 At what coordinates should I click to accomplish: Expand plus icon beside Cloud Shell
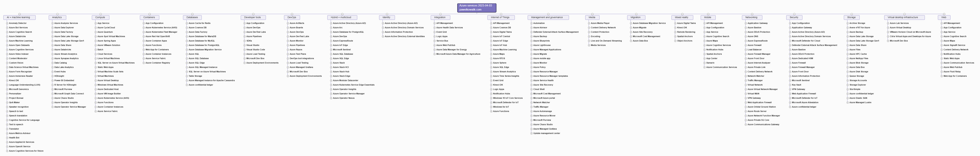(x=531, y=89)
